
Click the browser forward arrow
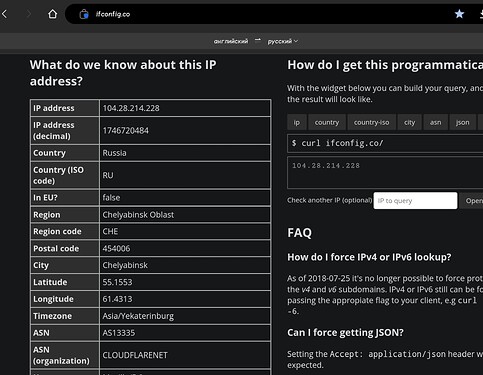[29, 14]
